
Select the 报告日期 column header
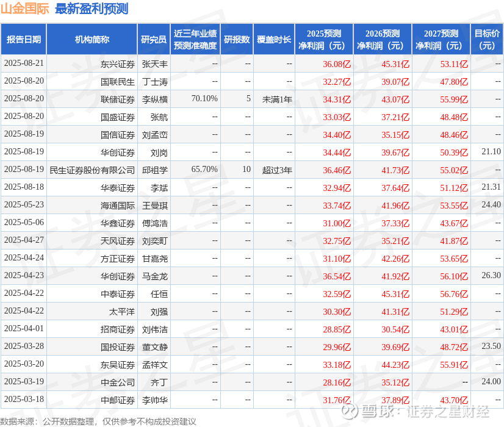point(24,39)
